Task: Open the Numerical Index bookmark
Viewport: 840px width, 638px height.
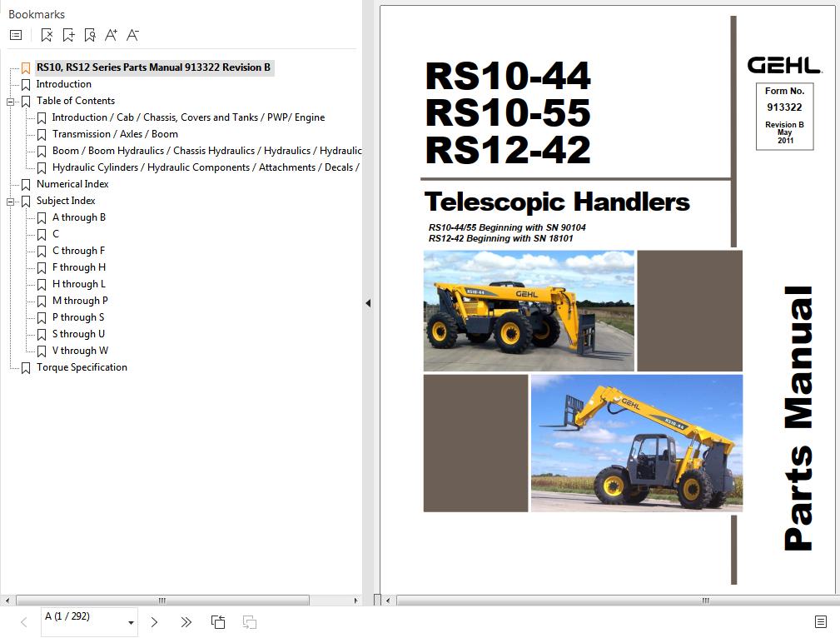Action: [x=72, y=184]
